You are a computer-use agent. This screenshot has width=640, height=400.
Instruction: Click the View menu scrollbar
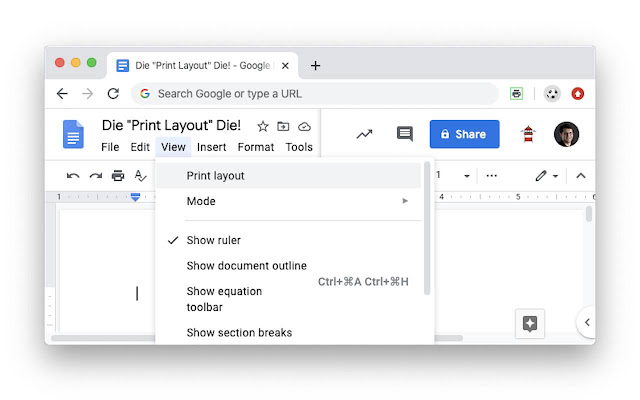tap(427, 229)
